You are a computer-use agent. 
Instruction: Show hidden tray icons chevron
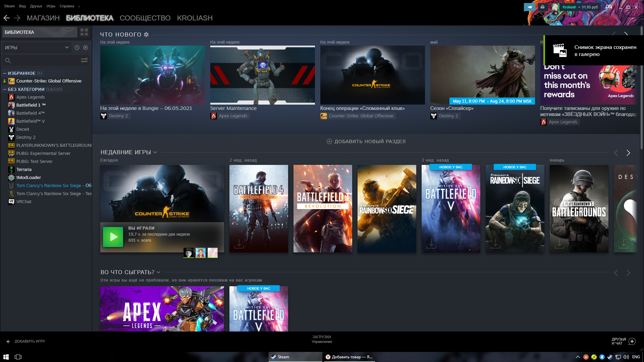tap(578, 357)
